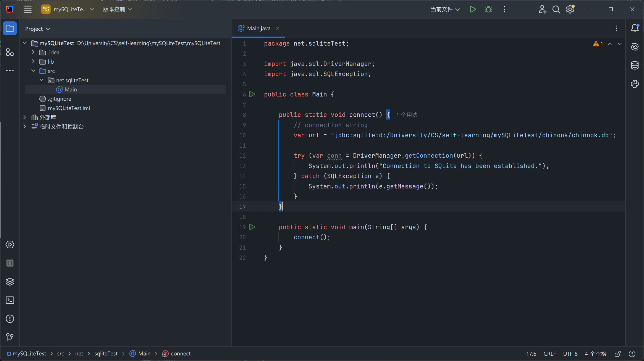The height and width of the screenshot is (361, 644).
Task: Open the Terminal tool window
Action: [10, 300]
